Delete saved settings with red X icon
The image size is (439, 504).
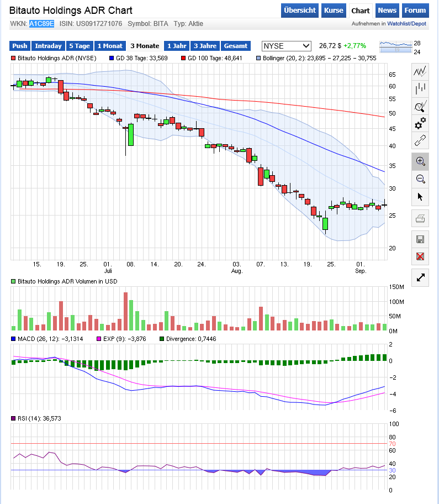[x=420, y=256]
